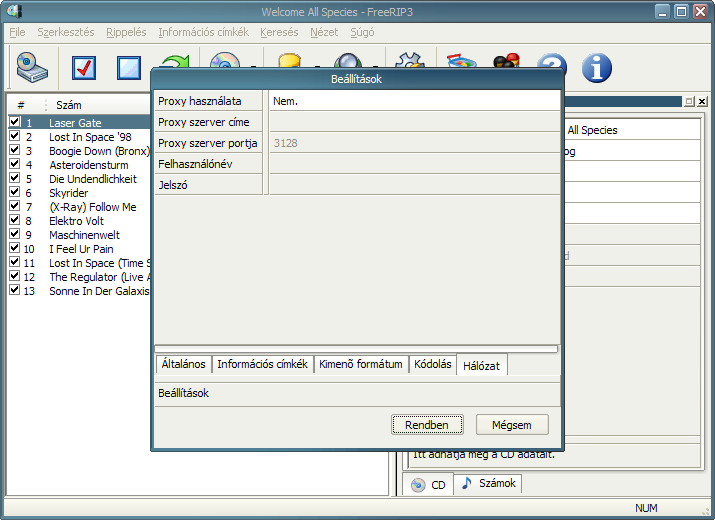This screenshot has width=715, height=520.
Task: Select track The Regulator (Live
Action: click(x=99, y=277)
